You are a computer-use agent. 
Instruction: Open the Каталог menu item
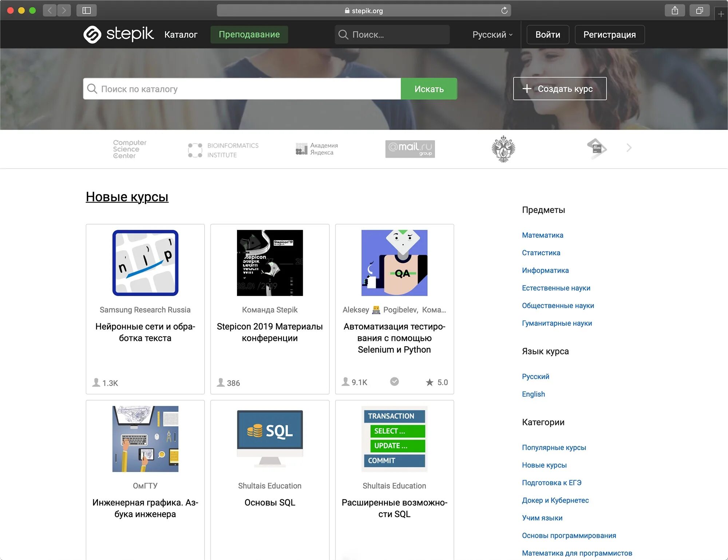[181, 35]
